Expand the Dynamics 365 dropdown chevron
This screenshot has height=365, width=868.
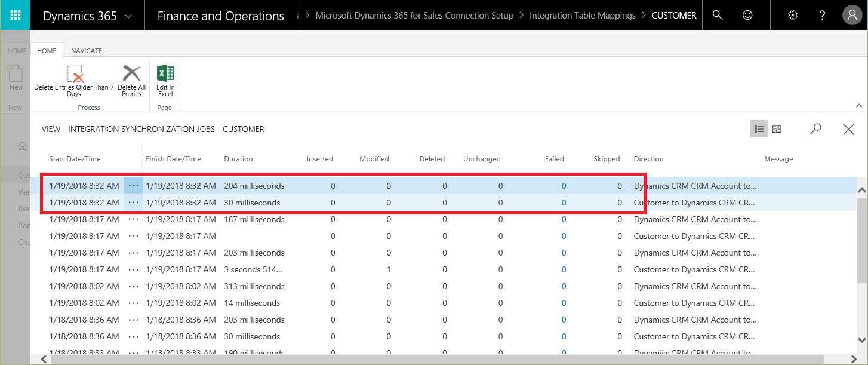[x=128, y=16]
